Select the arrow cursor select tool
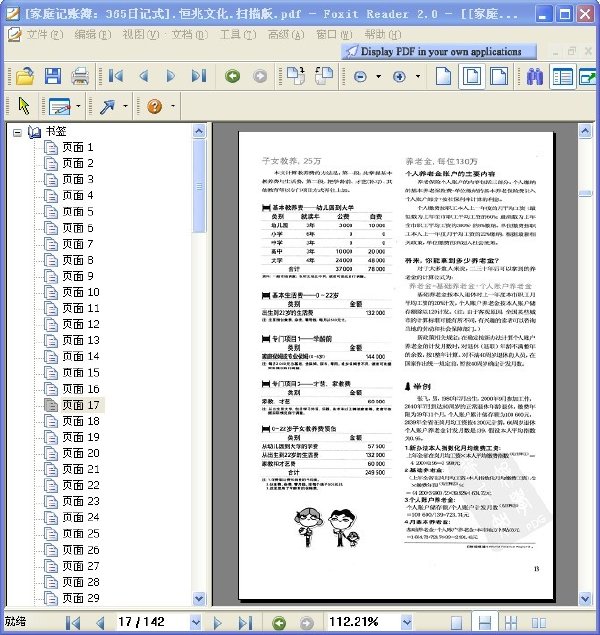 tap(24, 106)
